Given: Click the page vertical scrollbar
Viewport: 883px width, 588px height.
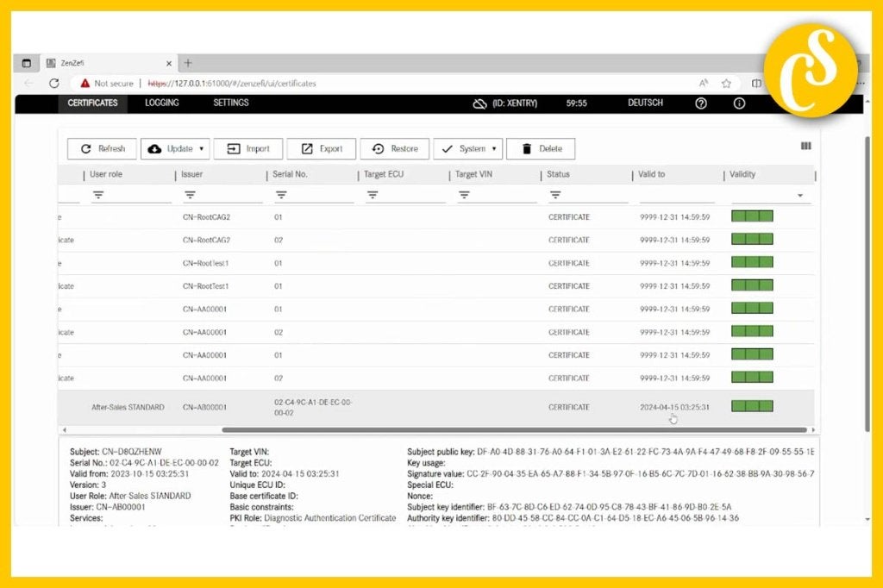Looking at the screenshot, I should (x=867, y=285).
